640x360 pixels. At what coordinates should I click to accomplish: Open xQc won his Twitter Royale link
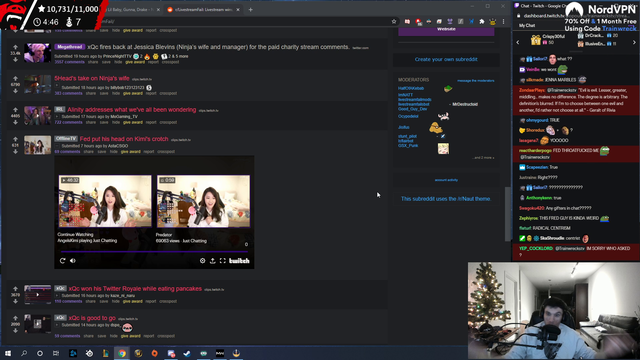click(135, 289)
